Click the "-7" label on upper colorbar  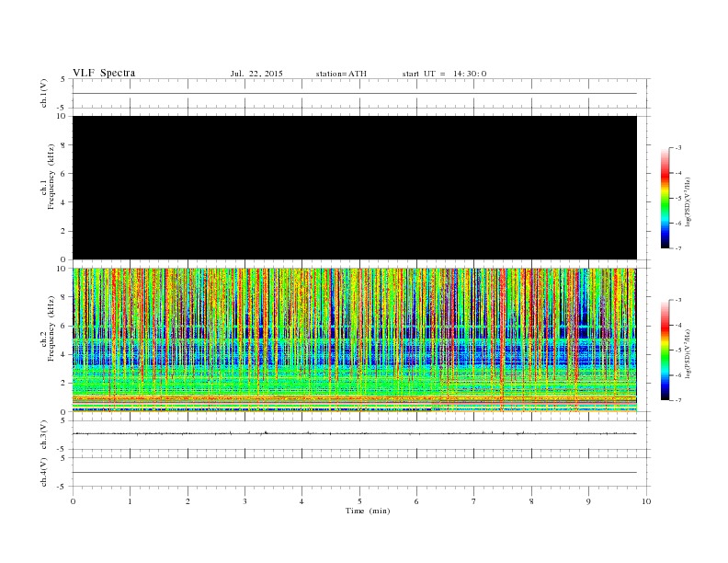point(678,248)
